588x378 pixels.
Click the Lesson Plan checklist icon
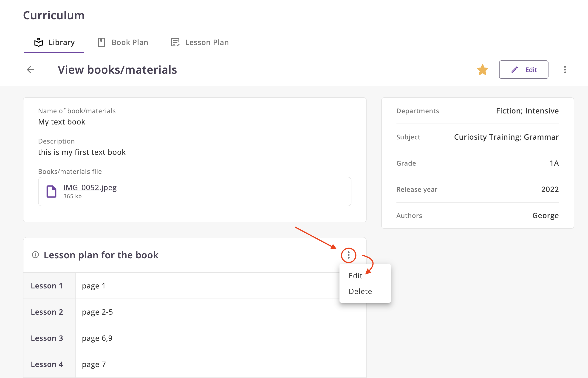coord(175,42)
